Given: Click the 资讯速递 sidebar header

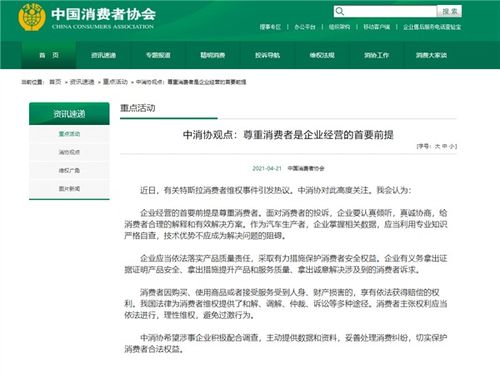Looking at the screenshot, I should [x=69, y=114].
